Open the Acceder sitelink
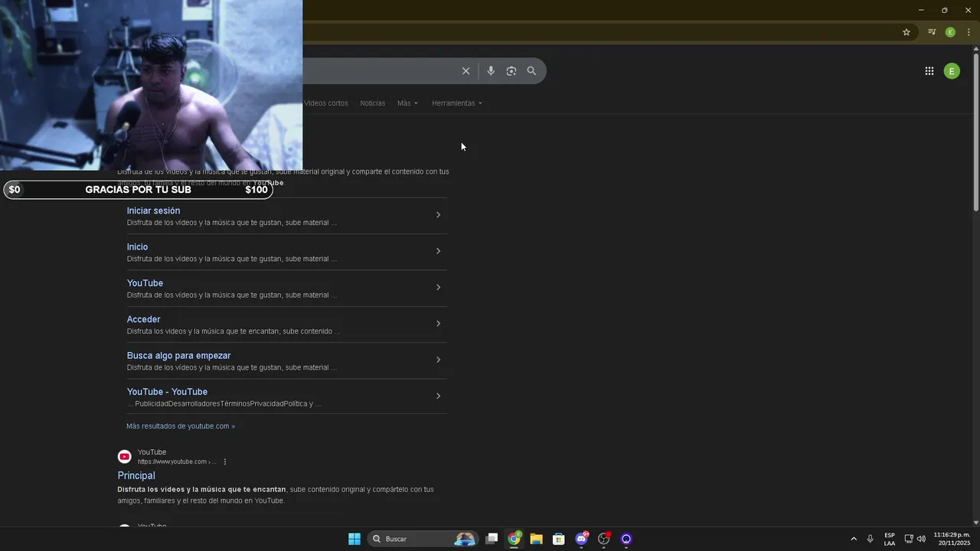 click(143, 319)
